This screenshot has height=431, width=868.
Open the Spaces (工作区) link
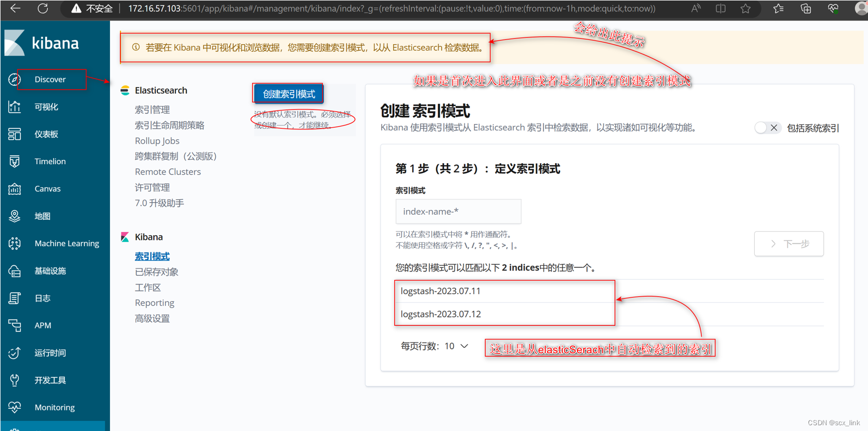pos(147,288)
